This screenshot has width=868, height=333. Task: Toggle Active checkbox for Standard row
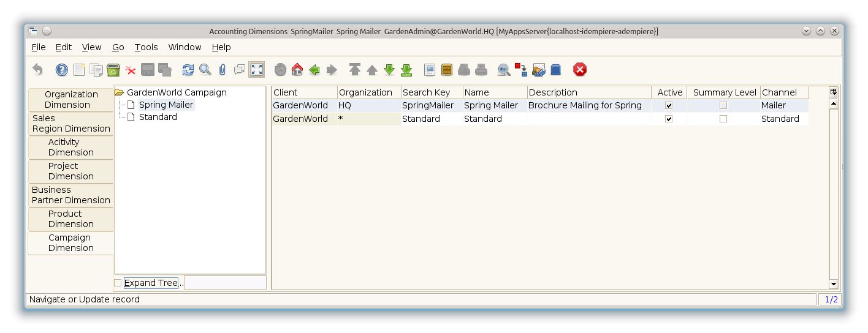click(x=669, y=119)
